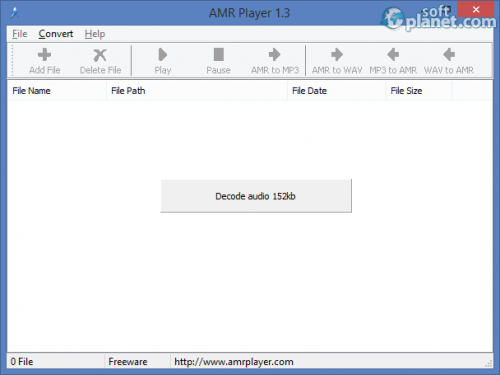The width and height of the screenshot is (500, 375).
Task: Close the AMR Player window
Action: pyautogui.click(x=476, y=9)
